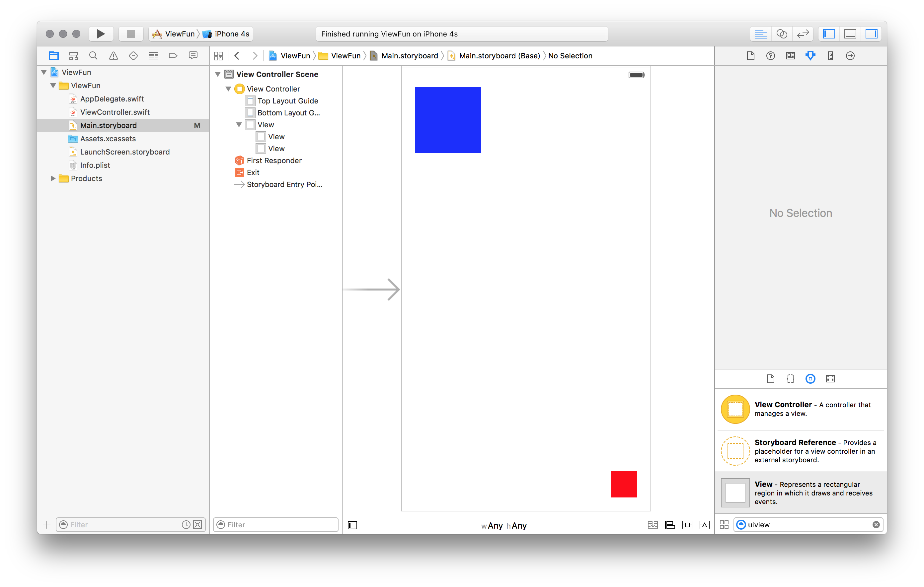Image resolution: width=924 pixels, height=587 pixels.
Task: Open the Size inspector ruler icon
Action: pyautogui.click(x=830, y=56)
